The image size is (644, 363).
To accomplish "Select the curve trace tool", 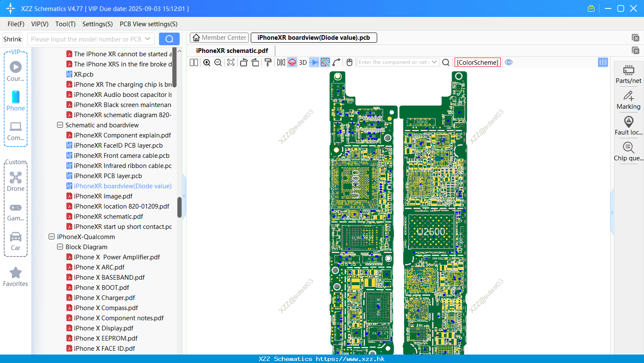I will 337,62.
